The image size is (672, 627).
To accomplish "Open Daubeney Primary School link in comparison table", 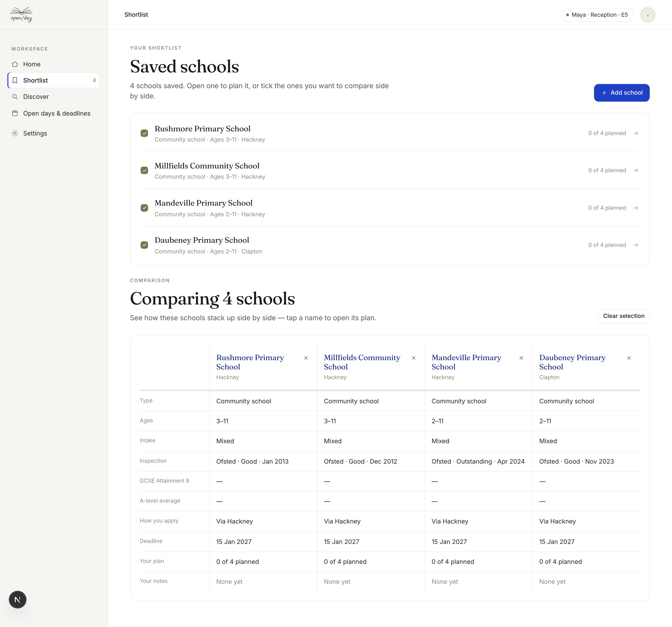I will tap(572, 362).
